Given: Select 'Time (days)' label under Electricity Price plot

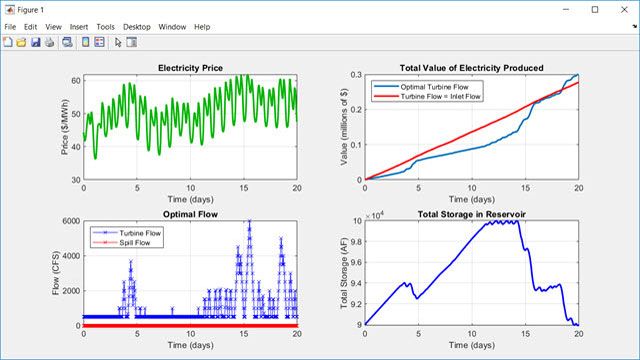Looking at the screenshot, I should [x=190, y=199].
